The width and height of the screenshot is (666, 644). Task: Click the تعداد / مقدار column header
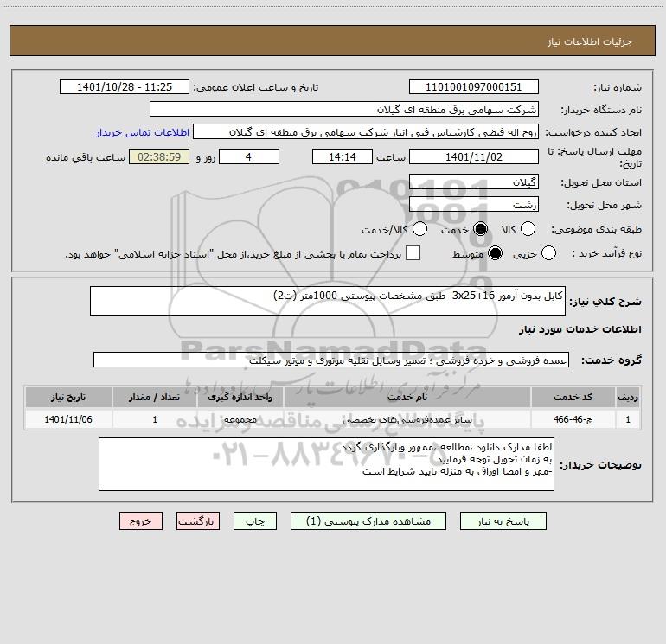[155, 397]
